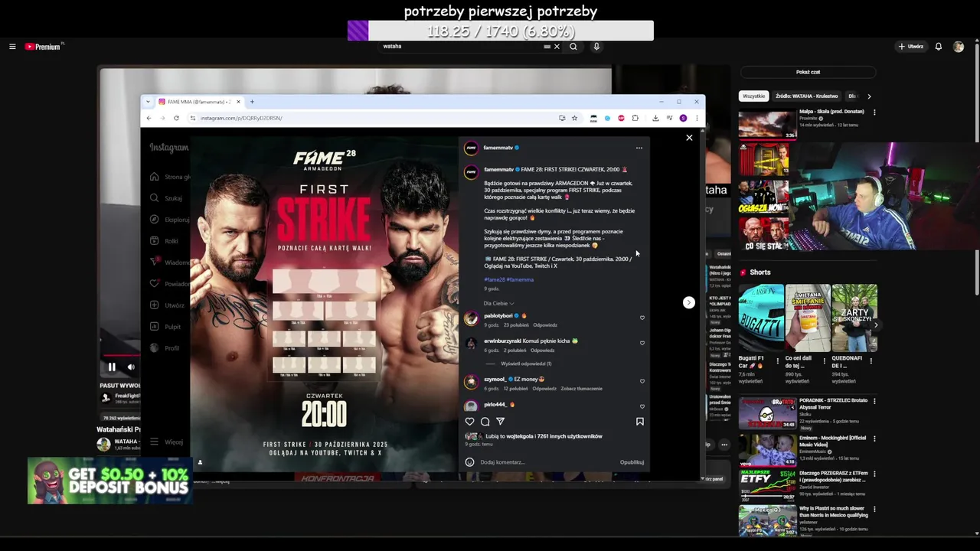Screen dimensions: 980x551
Task: Open the YouTube account avatar menu
Action: 959,47
